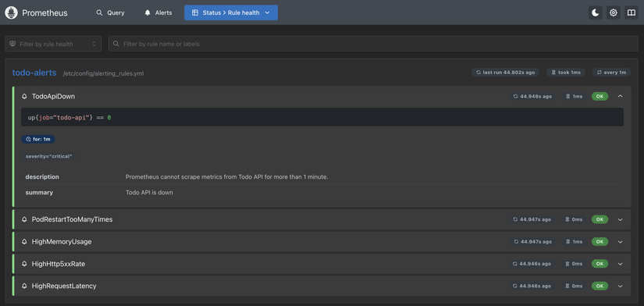Click the description annotation text

coord(226,177)
